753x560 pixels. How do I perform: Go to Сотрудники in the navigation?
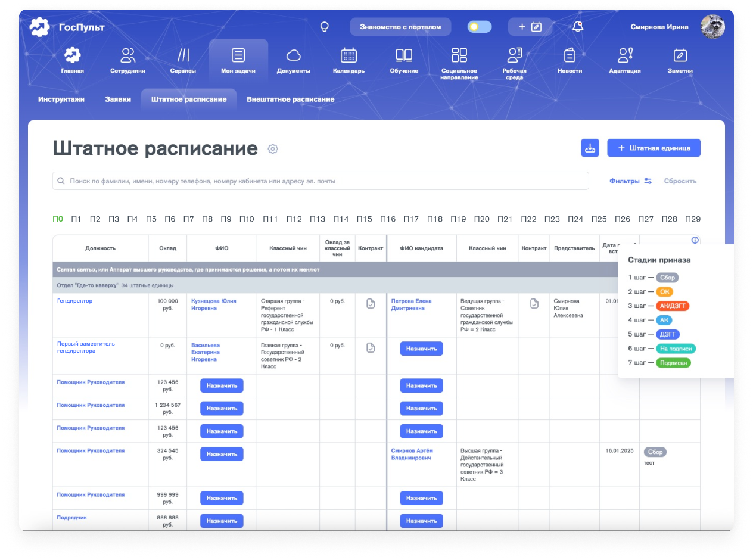(x=127, y=61)
